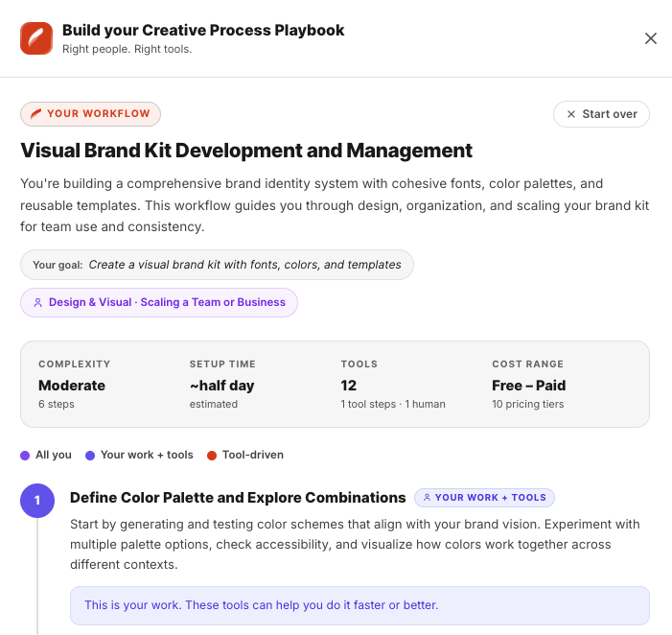This screenshot has height=635, width=672.
Task: Click the Setup Time half day stat
Action: click(222, 385)
